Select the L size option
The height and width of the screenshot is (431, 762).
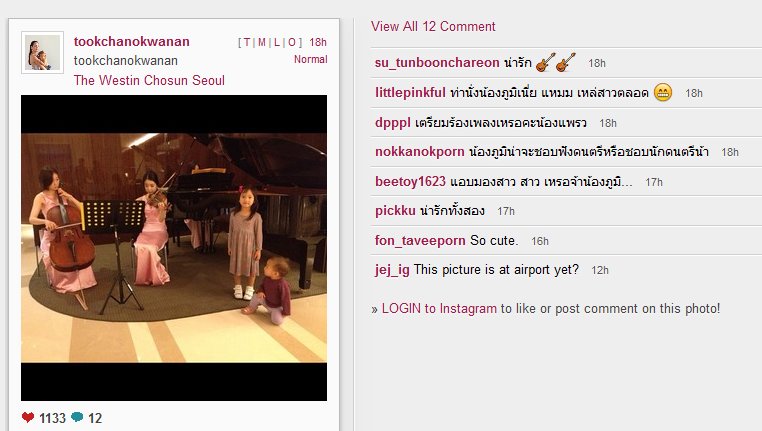click(277, 43)
